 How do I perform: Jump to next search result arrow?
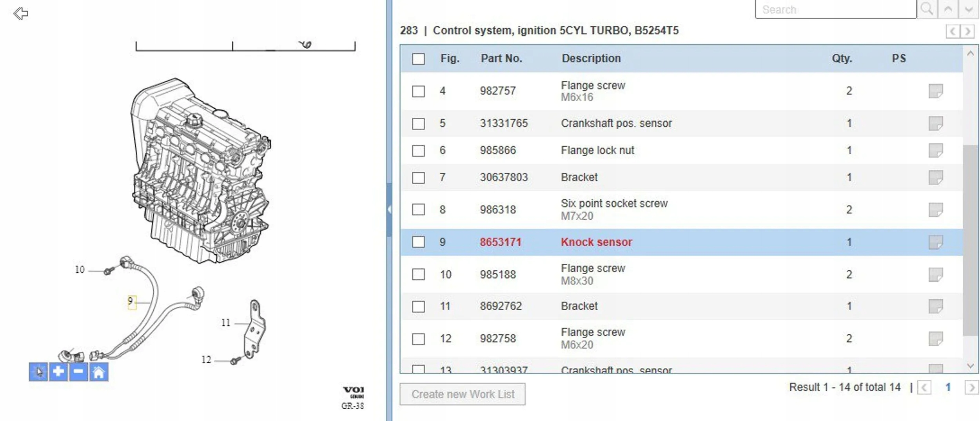pyautogui.click(x=969, y=9)
